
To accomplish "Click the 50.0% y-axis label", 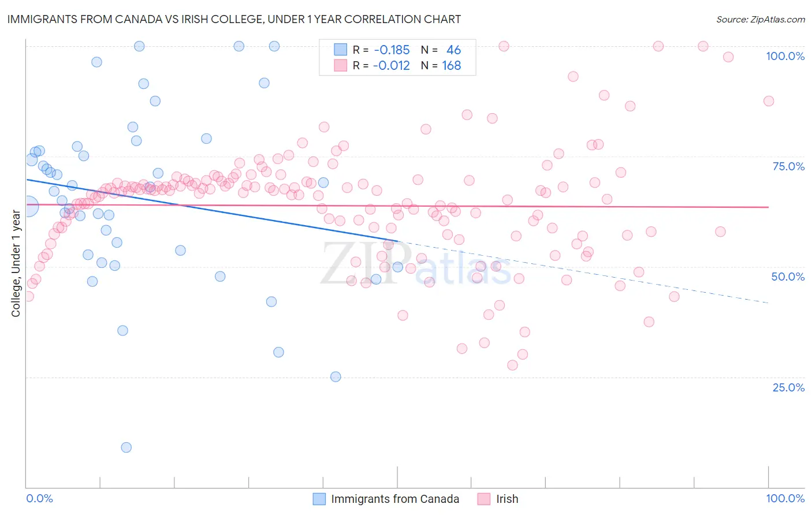I will pos(788,277).
